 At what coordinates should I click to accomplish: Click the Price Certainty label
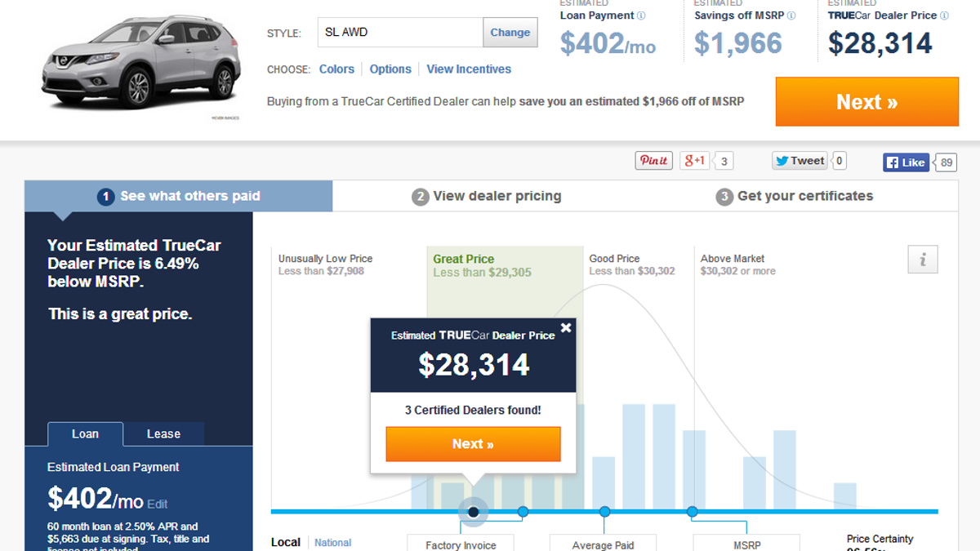880,539
